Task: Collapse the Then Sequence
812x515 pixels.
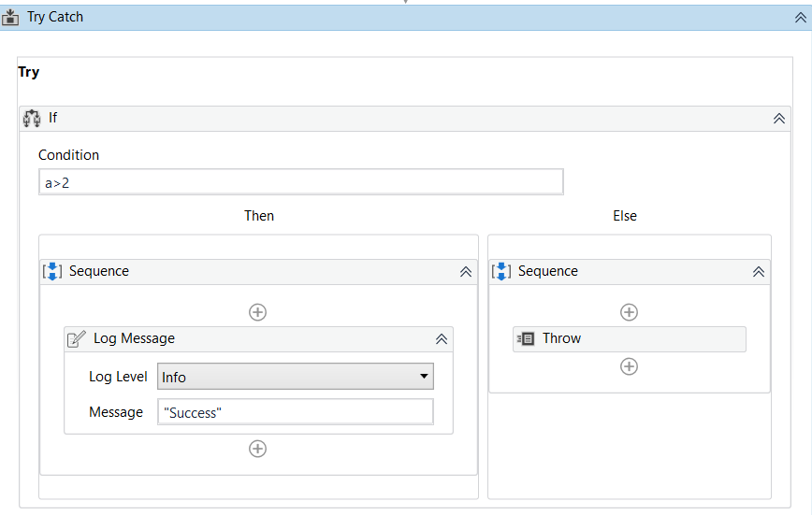Action: pos(465,272)
